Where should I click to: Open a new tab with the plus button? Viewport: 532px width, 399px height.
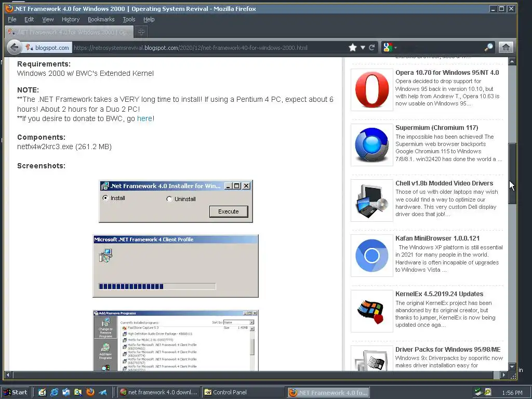pos(141,32)
